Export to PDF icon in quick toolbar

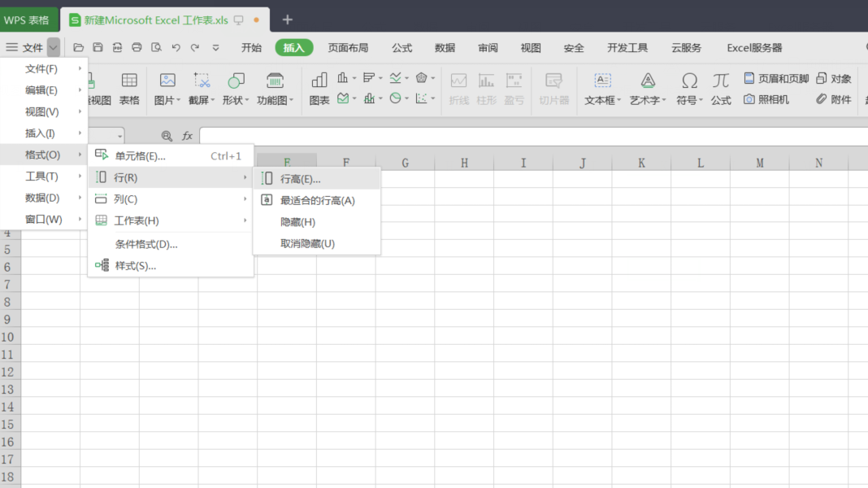coord(117,48)
